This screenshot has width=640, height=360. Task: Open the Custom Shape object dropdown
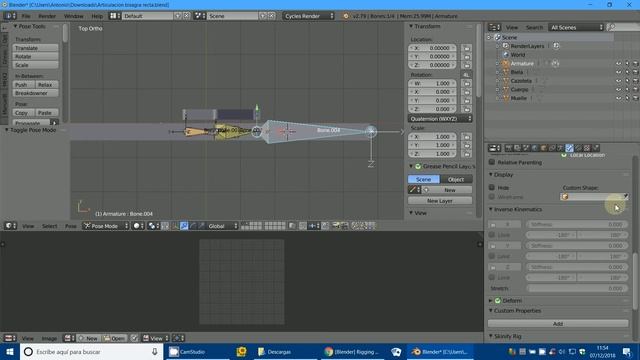click(594, 197)
